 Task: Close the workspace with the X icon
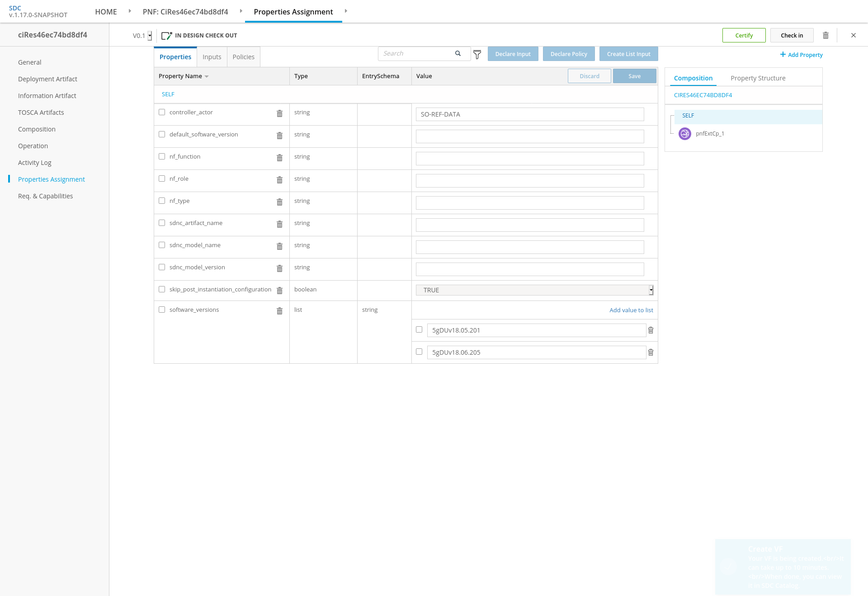tap(854, 35)
